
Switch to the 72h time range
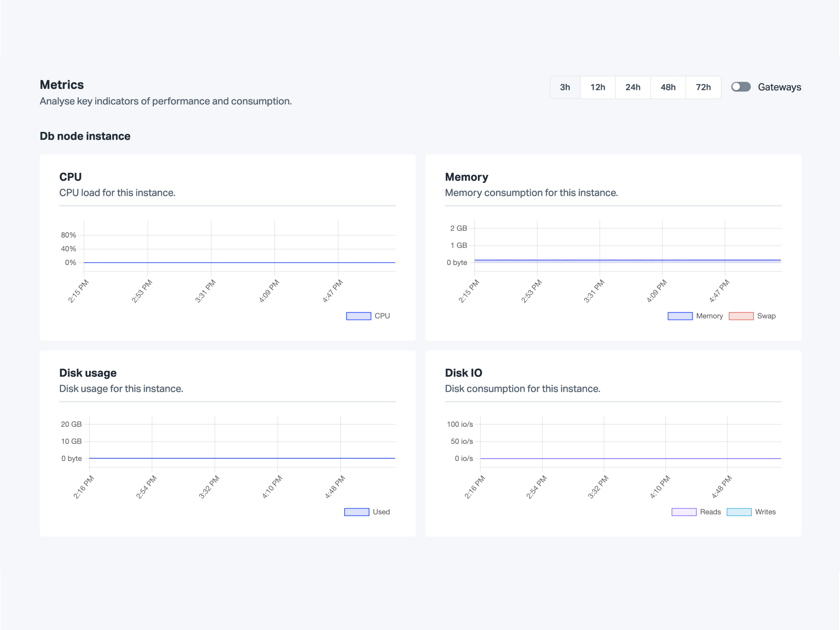click(x=703, y=87)
